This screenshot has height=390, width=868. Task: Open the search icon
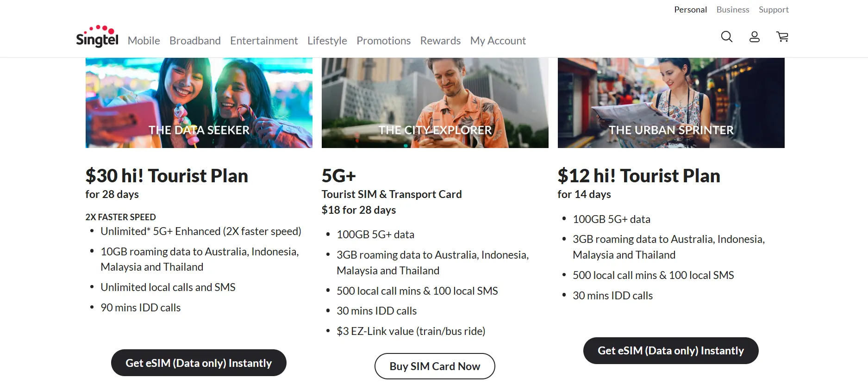coord(726,37)
